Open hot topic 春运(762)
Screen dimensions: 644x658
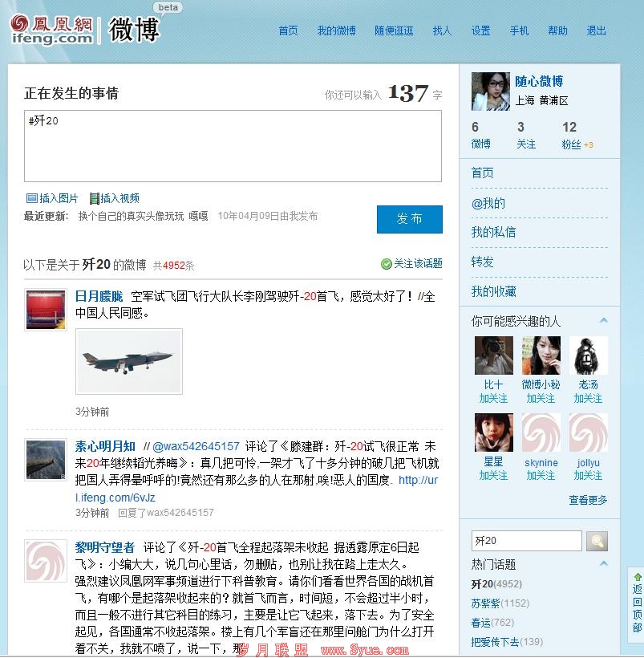pos(492,623)
